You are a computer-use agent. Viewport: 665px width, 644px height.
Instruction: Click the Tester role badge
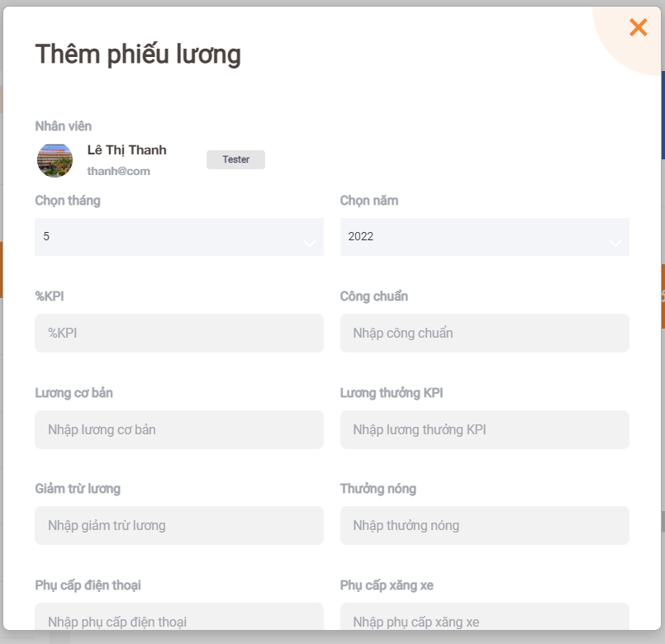click(x=235, y=159)
